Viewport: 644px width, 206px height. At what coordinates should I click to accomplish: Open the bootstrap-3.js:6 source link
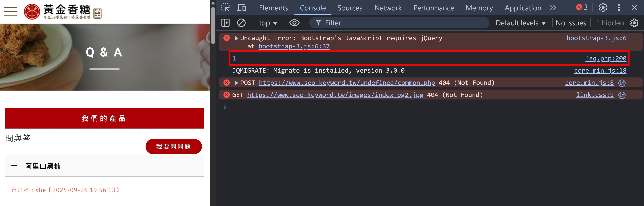(596, 38)
